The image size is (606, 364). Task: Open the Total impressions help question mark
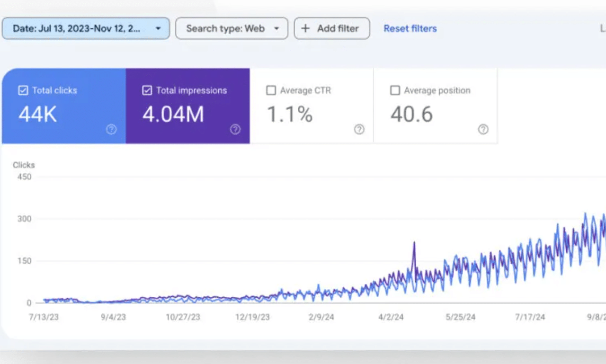point(235,130)
